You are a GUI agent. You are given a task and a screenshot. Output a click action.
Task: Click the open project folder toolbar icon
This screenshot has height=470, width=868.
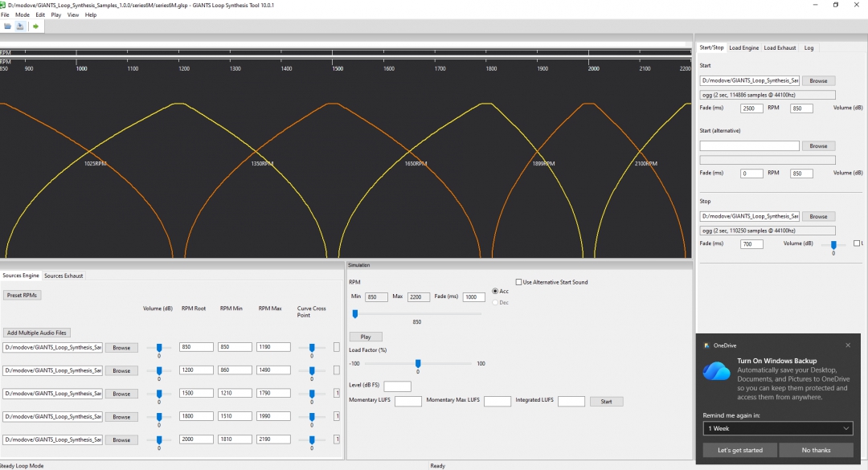click(x=8, y=26)
